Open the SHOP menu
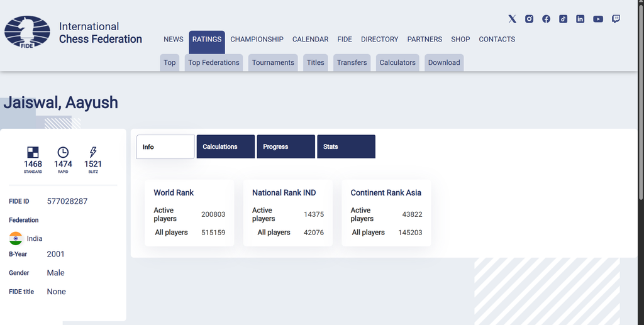The width and height of the screenshot is (644, 325). click(460, 40)
